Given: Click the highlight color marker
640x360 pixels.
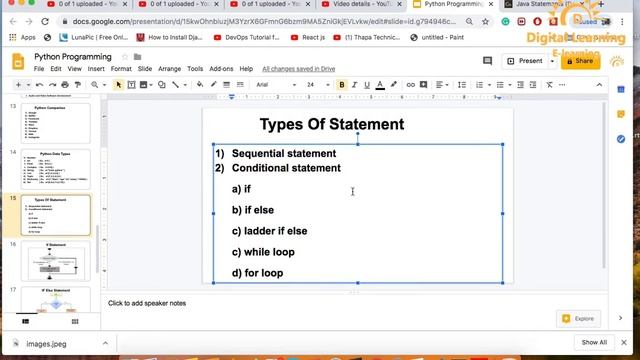Looking at the screenshot, I should click(393, 84).
